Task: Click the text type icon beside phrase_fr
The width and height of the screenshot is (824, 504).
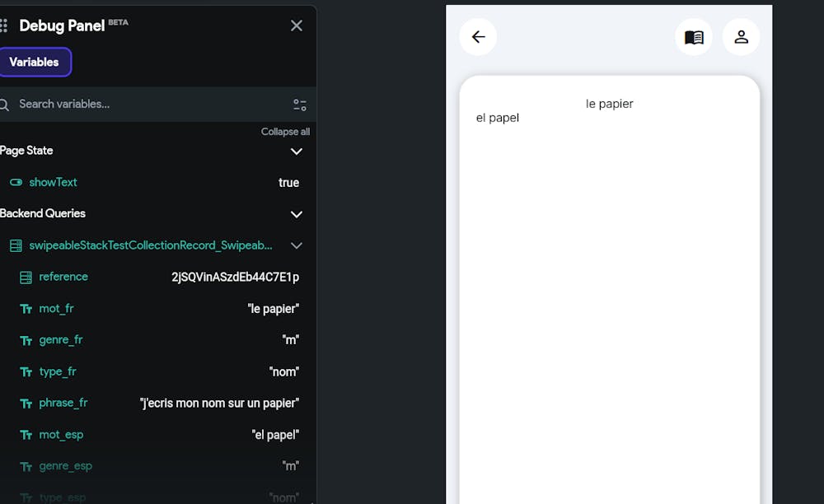Action: click(x=26, y=403)
